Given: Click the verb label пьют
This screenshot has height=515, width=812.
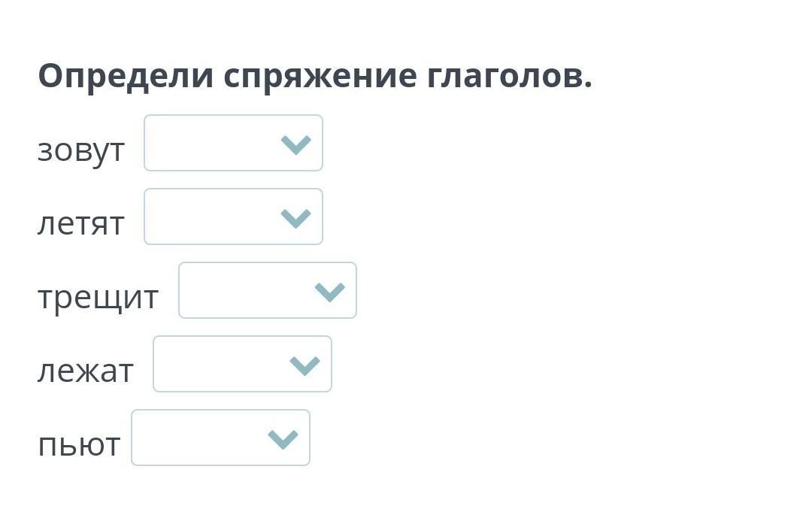Looking at the screenshot, I should point(79,444).
